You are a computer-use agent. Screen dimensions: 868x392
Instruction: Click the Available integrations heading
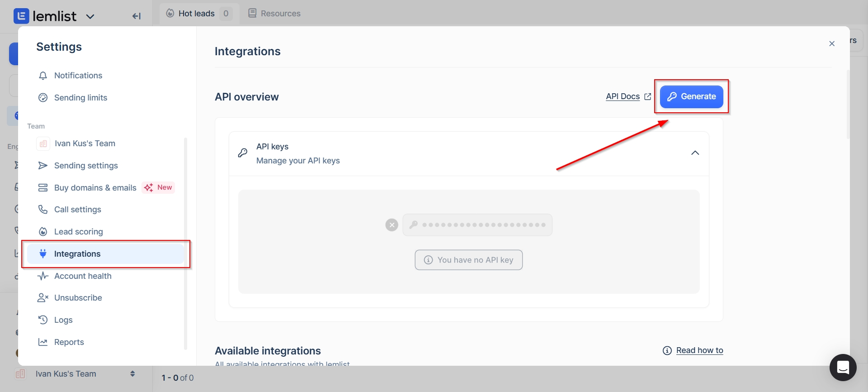pos(268,351)
